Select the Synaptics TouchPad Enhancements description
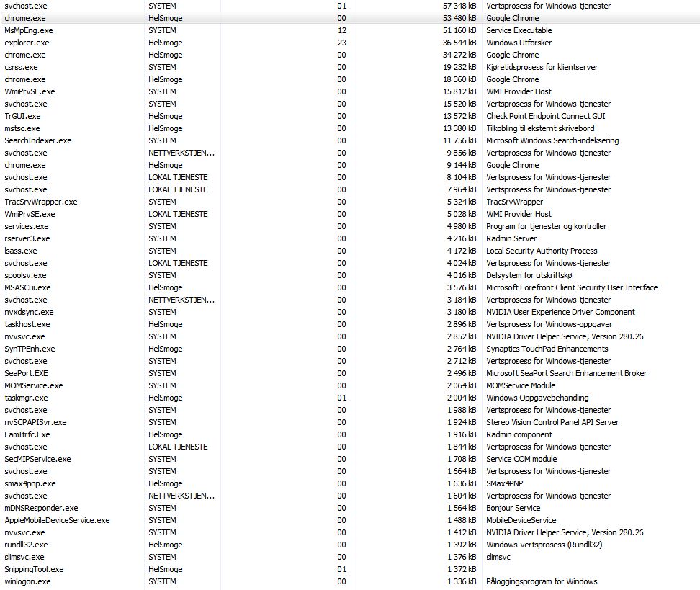 point(547,349)
